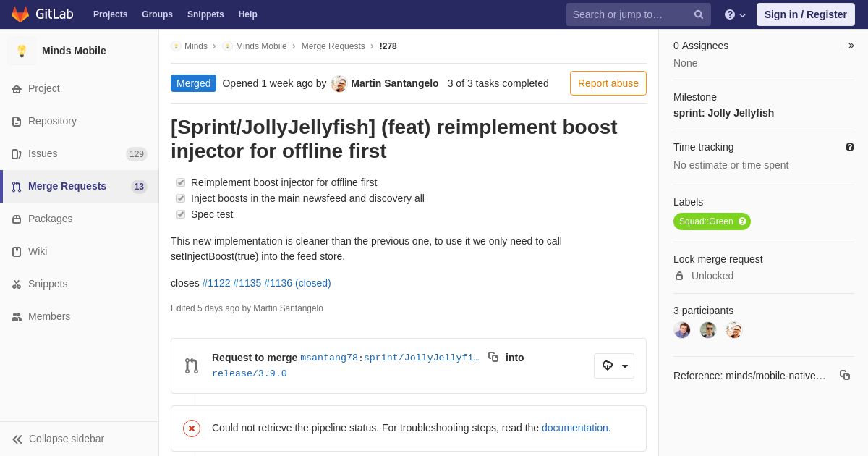Image resolution: width=868 pixels, height=456 pixels.
Task: Click the Squad::Green label help icon
Action: coord(742,221)
